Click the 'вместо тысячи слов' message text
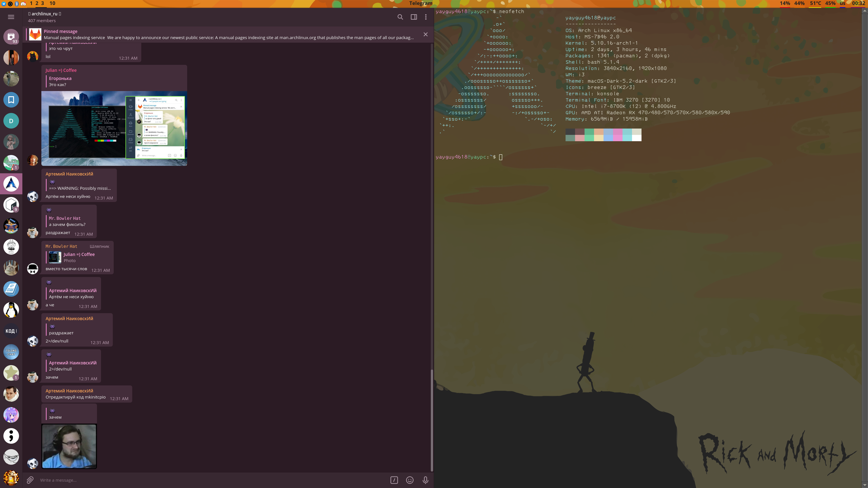The width and height of the screenshot is (868, 488). pos(66,269)
